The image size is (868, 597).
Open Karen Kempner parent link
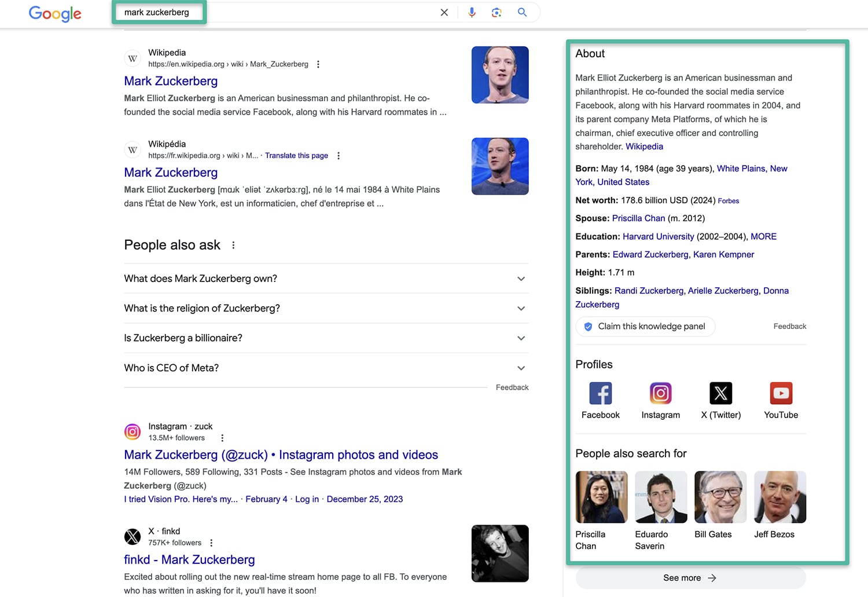[723, 254]
